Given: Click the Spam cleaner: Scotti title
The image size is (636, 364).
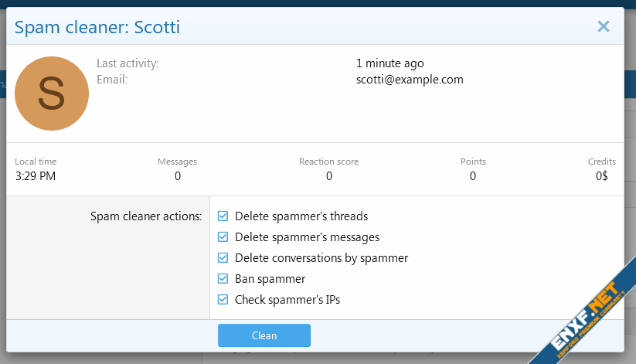Looking at the screenshot, I should coord(97,28).
